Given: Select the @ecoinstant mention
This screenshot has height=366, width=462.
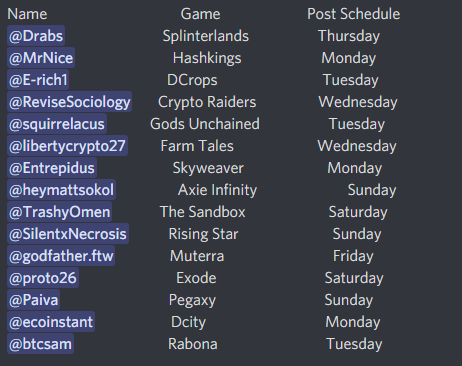Looking at the screenshot, I should click(x=51, y=322).
